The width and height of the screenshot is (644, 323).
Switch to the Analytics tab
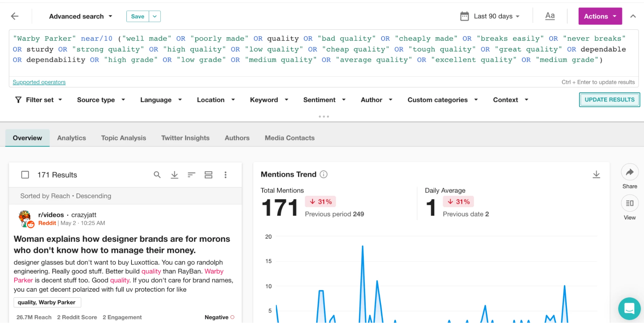72,138
